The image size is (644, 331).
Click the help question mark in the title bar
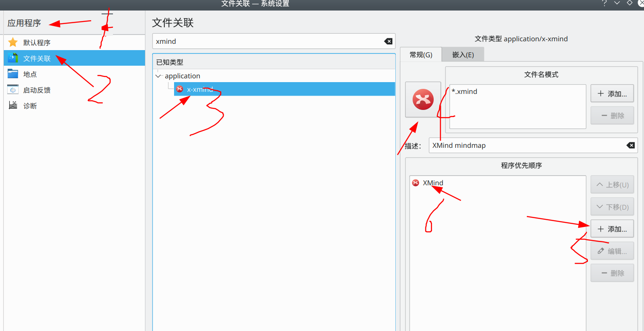tap(604, 3)
